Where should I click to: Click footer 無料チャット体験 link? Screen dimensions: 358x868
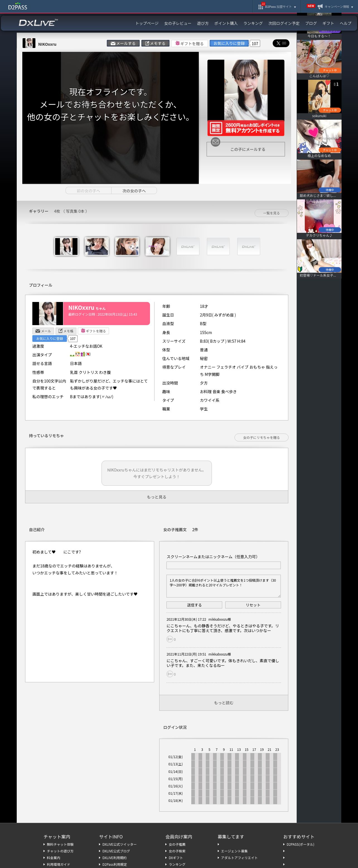60,844
